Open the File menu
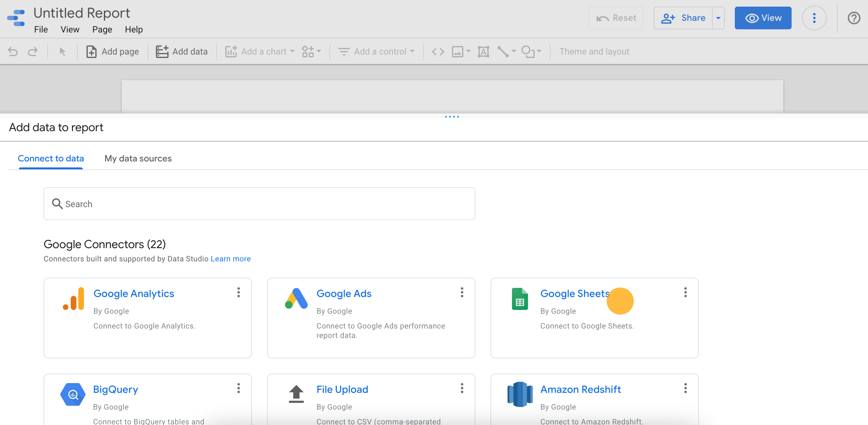 41,30
